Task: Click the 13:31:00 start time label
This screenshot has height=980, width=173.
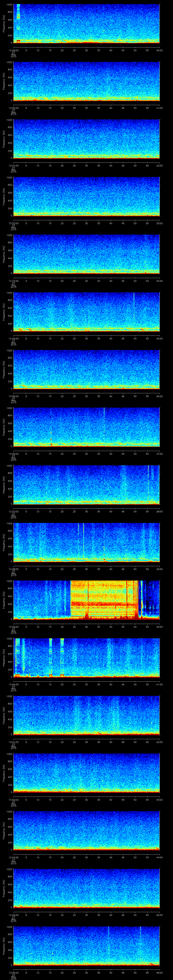Action: tap(13, 166)
